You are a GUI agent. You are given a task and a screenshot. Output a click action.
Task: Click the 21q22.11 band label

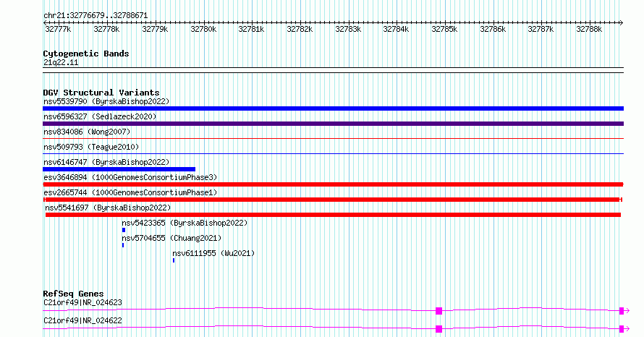click(x=61, y=62)
